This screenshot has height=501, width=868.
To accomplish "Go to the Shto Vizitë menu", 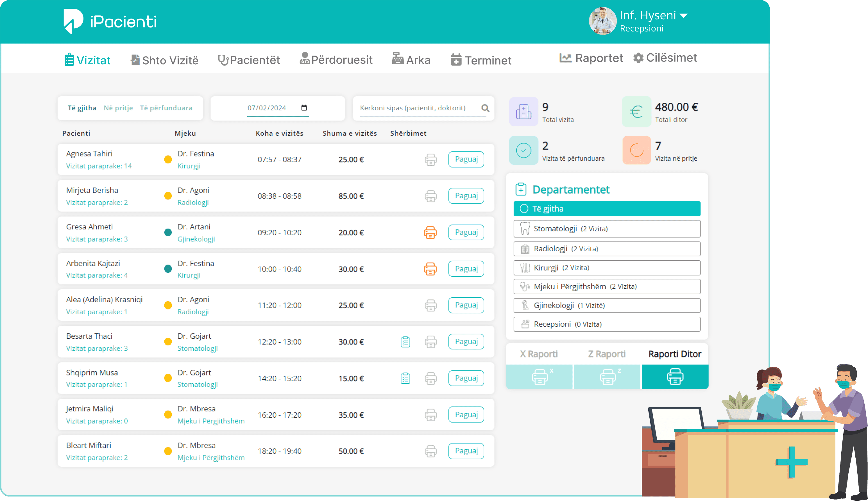I will (164, 60).
